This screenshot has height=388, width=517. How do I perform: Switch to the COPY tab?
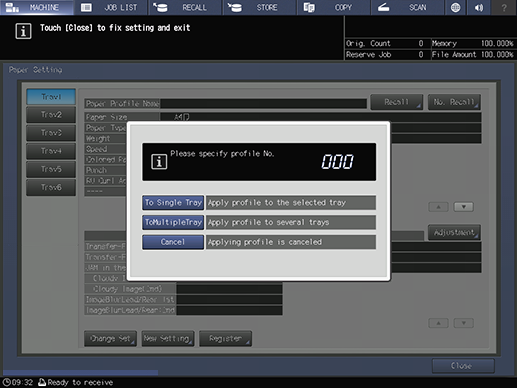tap(334, 7)
